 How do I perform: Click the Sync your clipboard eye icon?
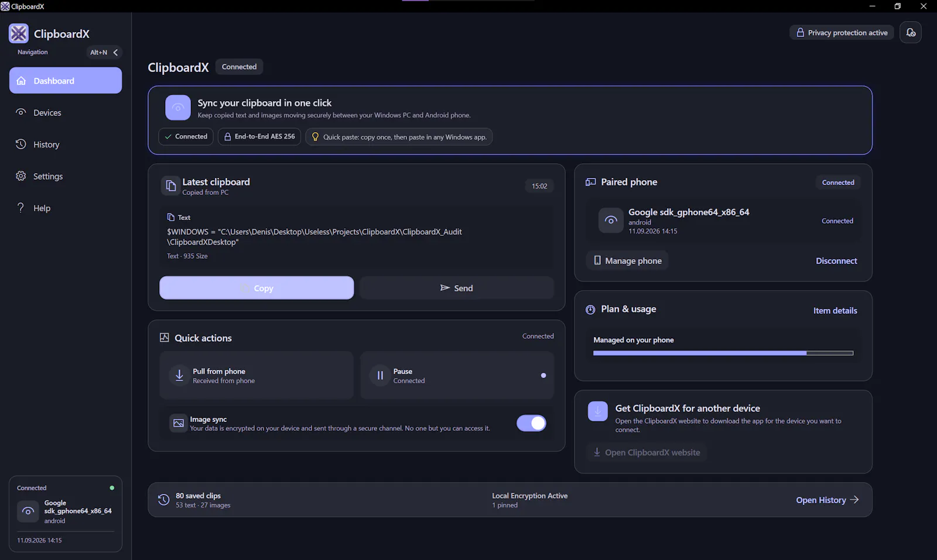(178, 108)
